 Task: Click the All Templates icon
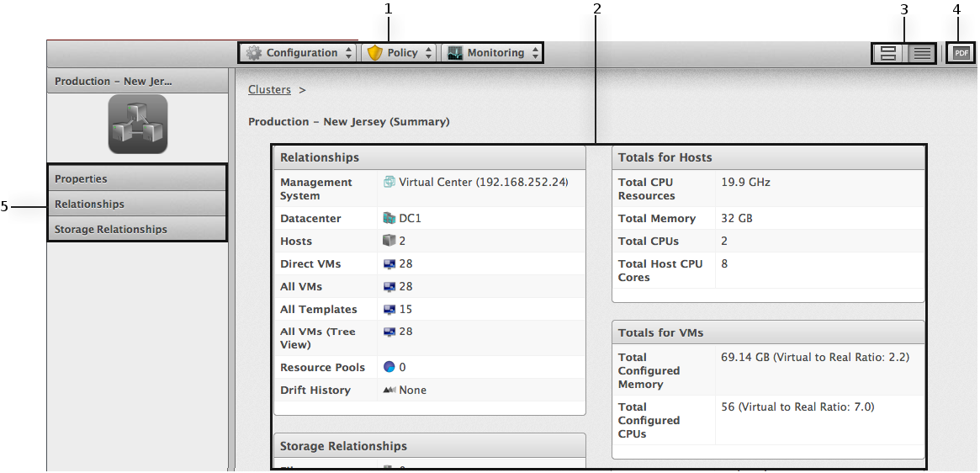[x=389, y=310]
